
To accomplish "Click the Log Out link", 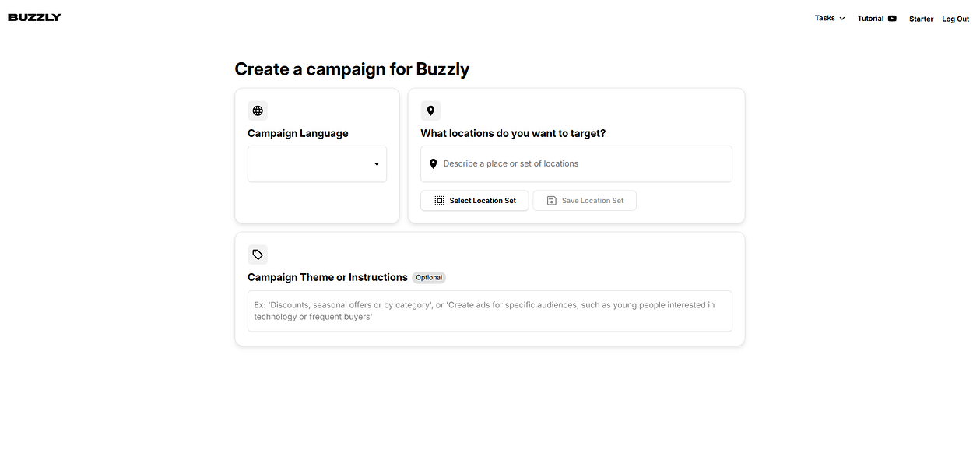I will [955, 18].
